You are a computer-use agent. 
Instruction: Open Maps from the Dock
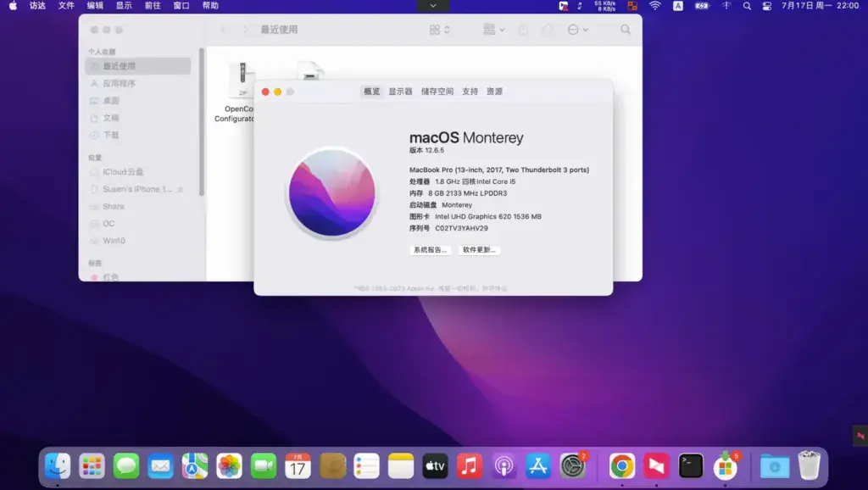pos(195,466)
